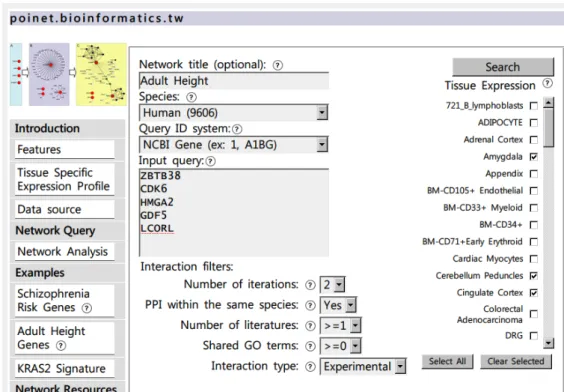
Task: Check the BM-CD34+ checkbox
Action: coord(534,225)
